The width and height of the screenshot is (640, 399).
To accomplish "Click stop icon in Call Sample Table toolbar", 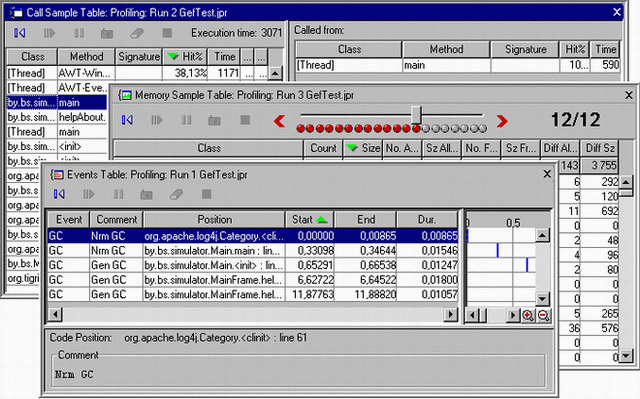I will point(167,33).
